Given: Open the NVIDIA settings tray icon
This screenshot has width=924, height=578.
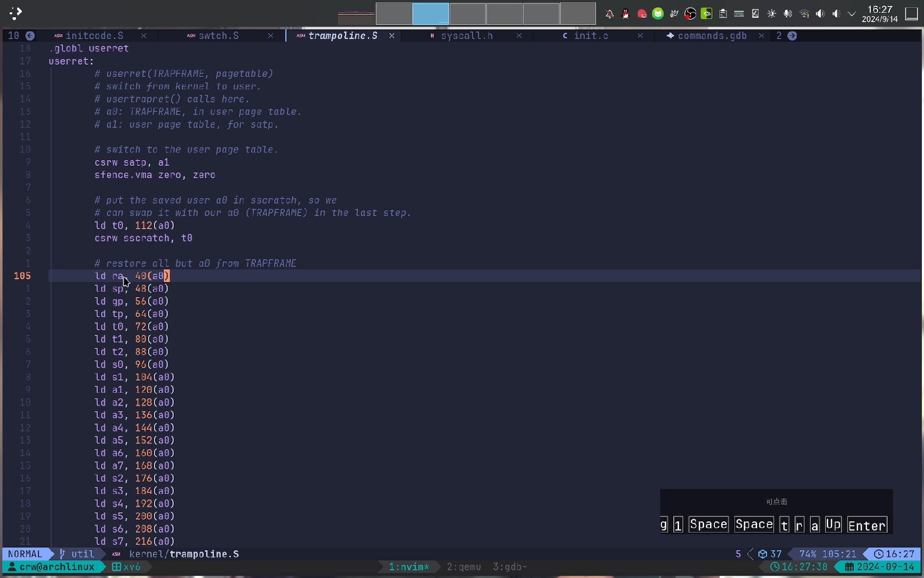Looking at the screenshot, I should pos(706,14).
